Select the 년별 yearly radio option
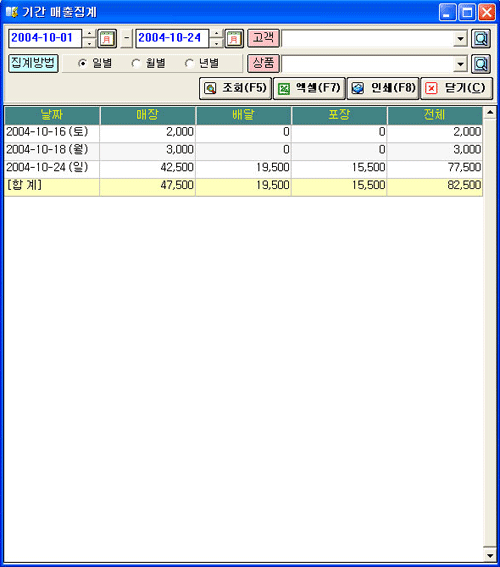Viewport: 500px width, 567px height. (202, 64)
